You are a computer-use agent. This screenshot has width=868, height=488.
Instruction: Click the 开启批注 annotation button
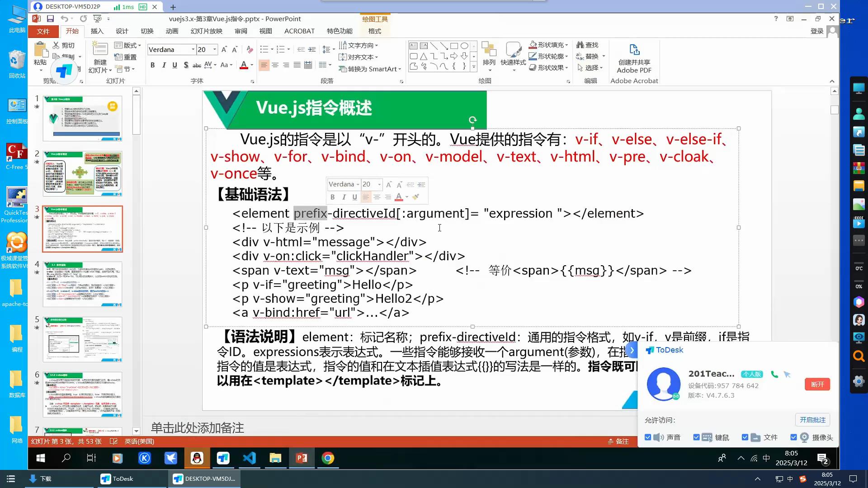coord(812,420)
